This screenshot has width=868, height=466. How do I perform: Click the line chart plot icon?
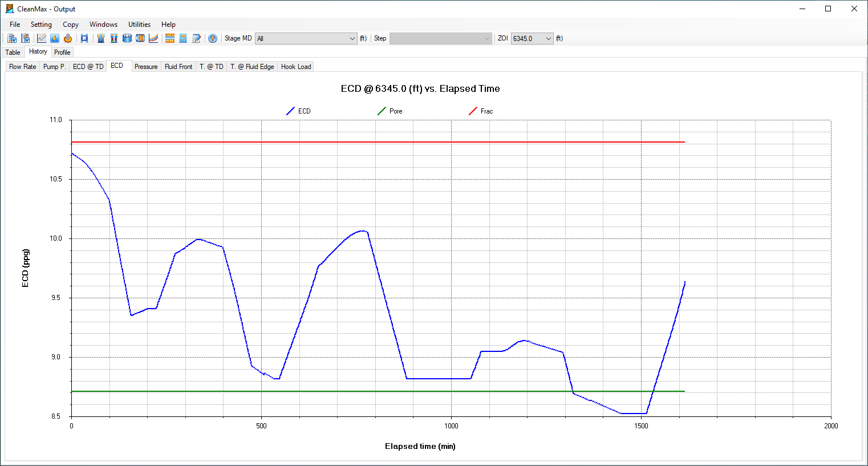point(42,38)
